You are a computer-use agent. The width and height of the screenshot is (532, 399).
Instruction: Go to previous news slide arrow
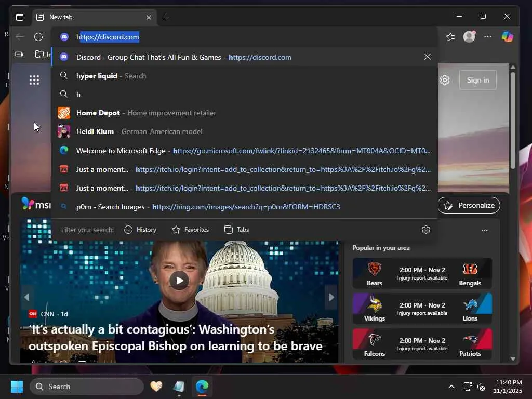click(26, 297)
